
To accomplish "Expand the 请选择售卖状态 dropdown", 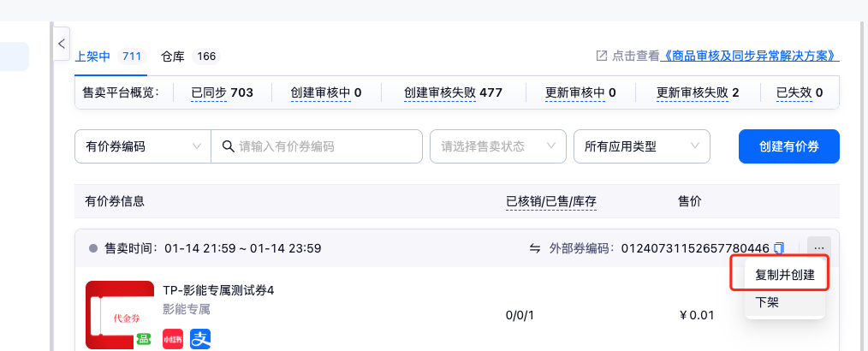I will coord(497,146).
